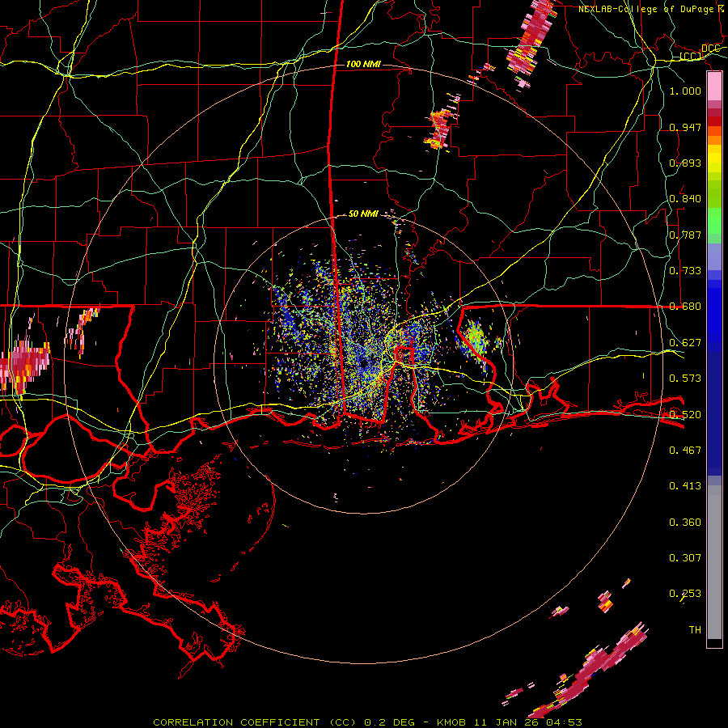The image size is (728, 728).
Task: Click the 0.893 scale value
Action: pos(685,163)
